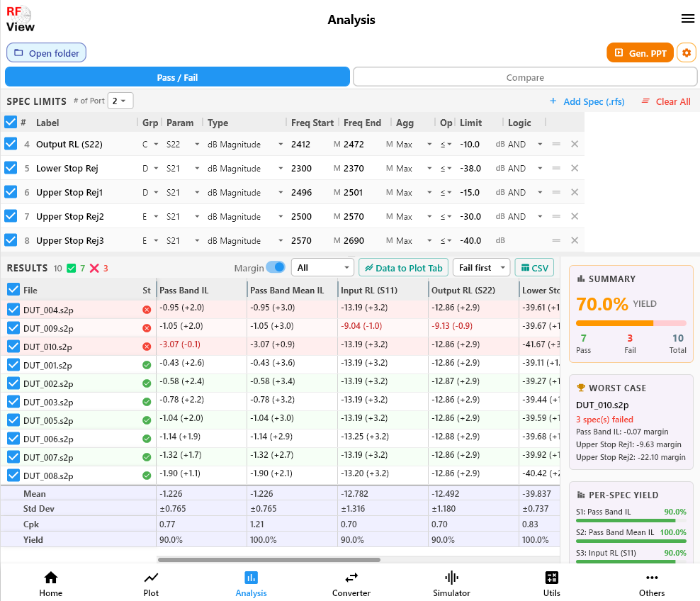Sort by Output RL (S22) column header

tap(463, 291)
